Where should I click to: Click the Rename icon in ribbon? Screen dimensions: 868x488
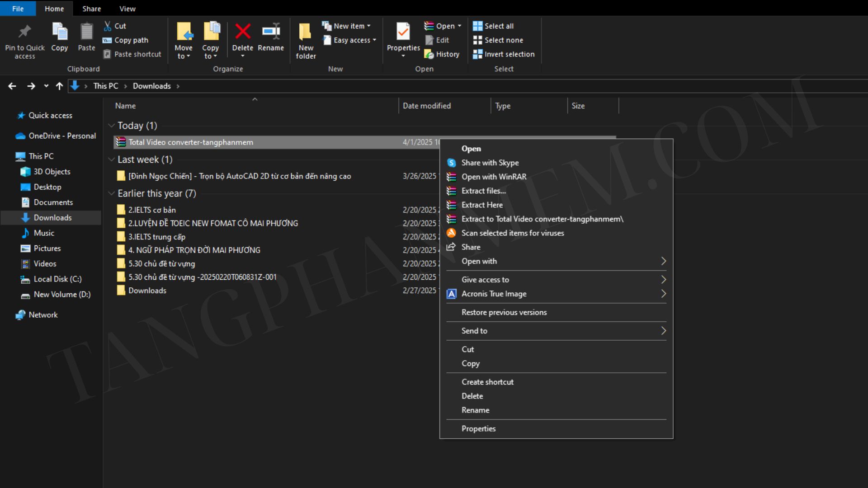(x=271, y=32)
